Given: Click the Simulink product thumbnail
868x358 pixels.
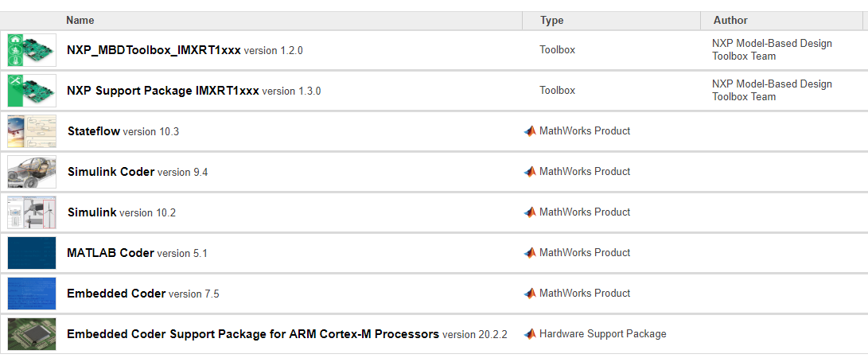Looking at the screenshot, I should coord(32,212).
